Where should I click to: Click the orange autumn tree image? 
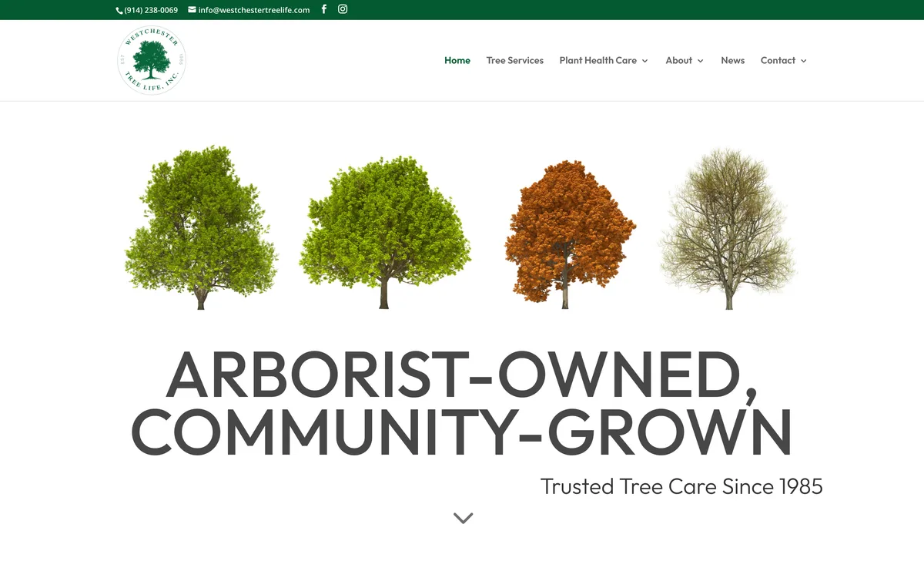pos(570,234)
